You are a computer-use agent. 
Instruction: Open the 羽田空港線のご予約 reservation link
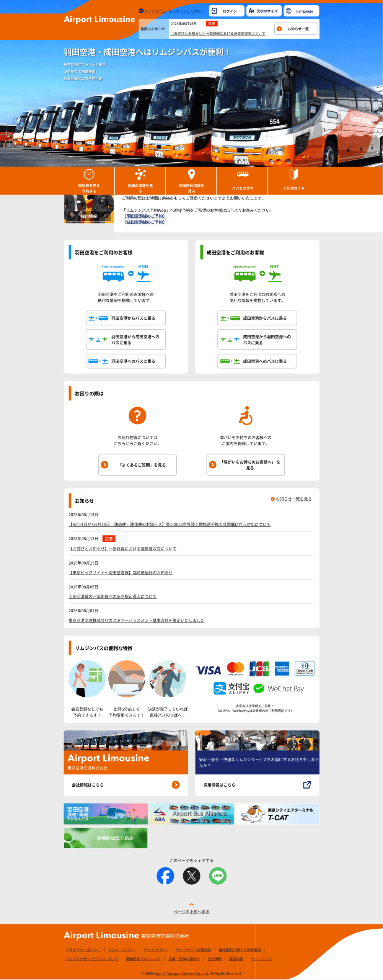[145, 216]
